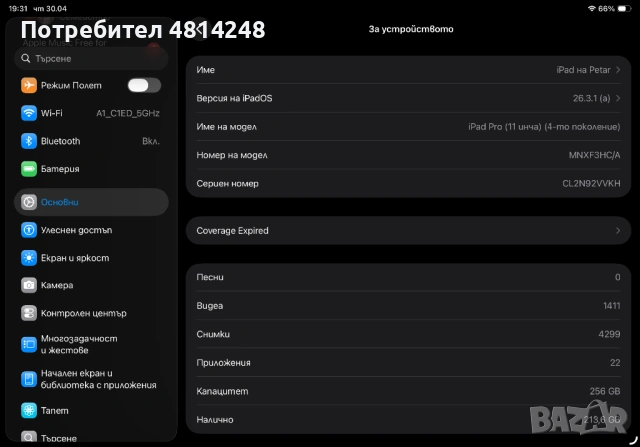Tap the Многозадачност и жестове icon

click(x=29, y=345)
